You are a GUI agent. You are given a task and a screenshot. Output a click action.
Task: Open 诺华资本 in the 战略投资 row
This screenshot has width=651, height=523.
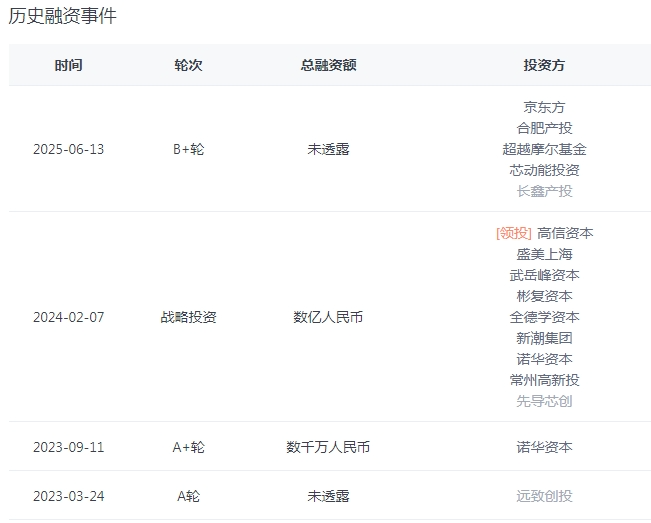tap(544, 359)
